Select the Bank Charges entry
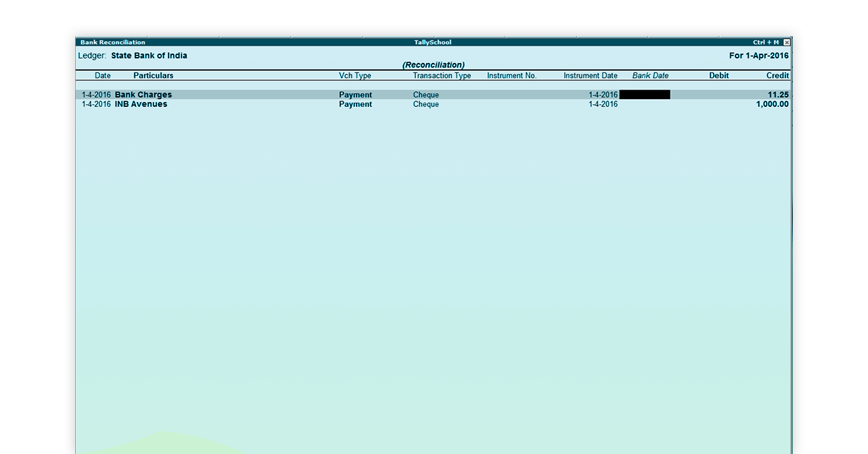Image resolution: width=868 pixels, height=454 pixels. coord(143,95)
